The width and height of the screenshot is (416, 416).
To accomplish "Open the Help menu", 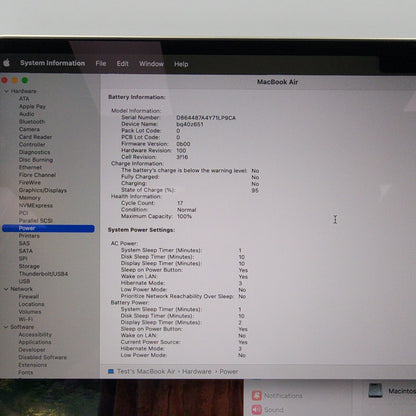I will click(x=181, y=64).
